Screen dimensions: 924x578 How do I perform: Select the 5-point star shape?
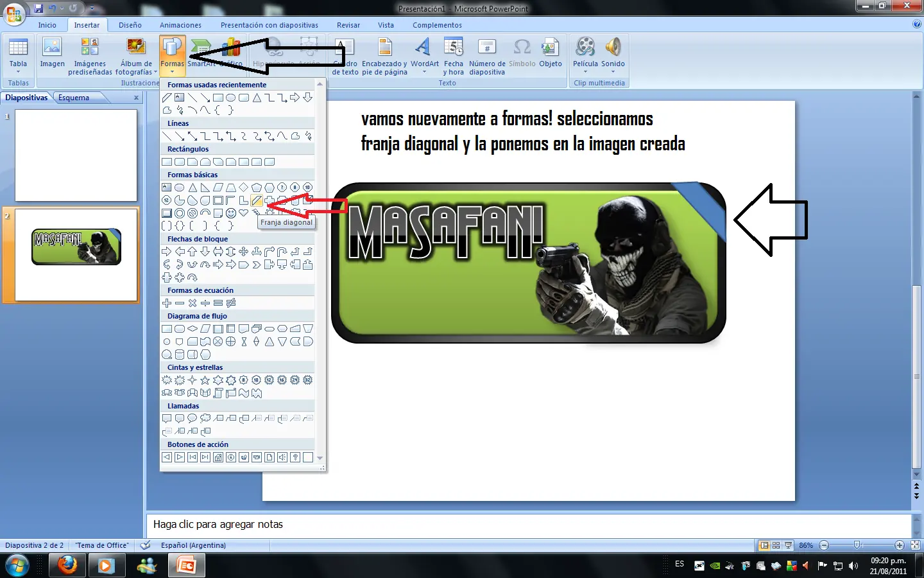(205, 380)
